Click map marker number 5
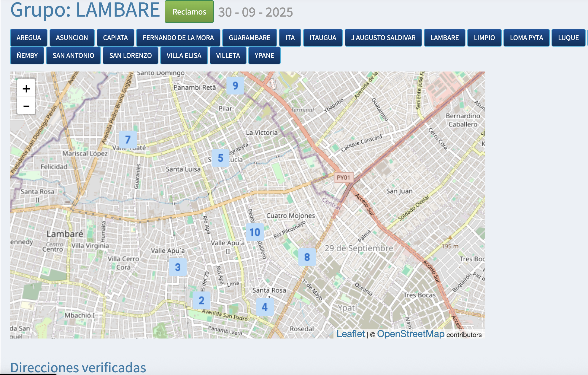Viewport: 588px width, 375px height. (220, 158)
